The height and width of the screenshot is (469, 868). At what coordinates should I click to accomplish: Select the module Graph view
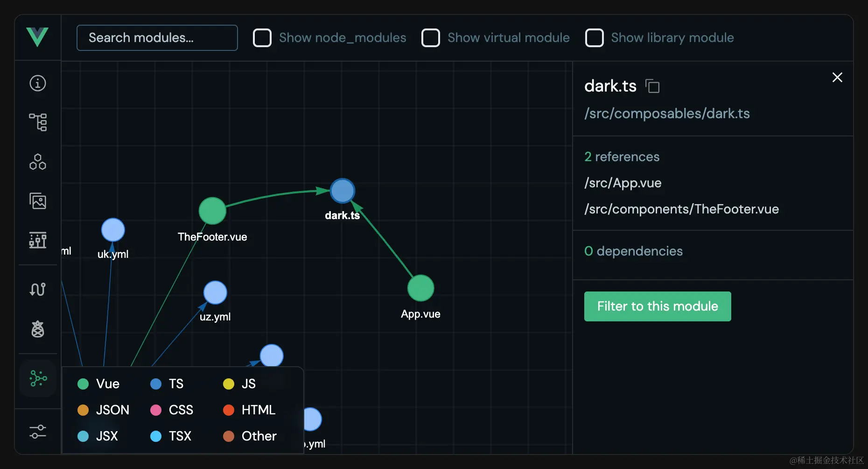[x=37, y=378]
